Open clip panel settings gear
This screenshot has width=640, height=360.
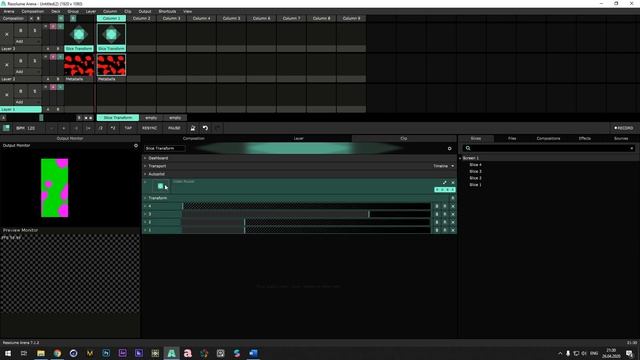(x=449, y=149)
